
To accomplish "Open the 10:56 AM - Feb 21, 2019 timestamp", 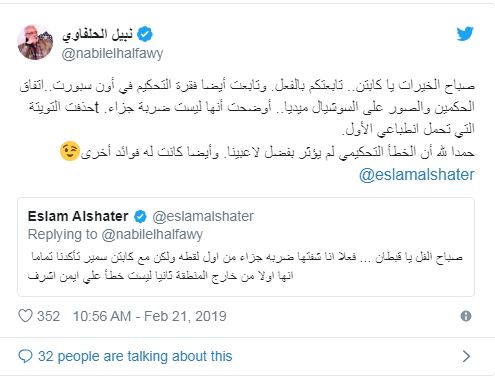I will tap(150, 316).
